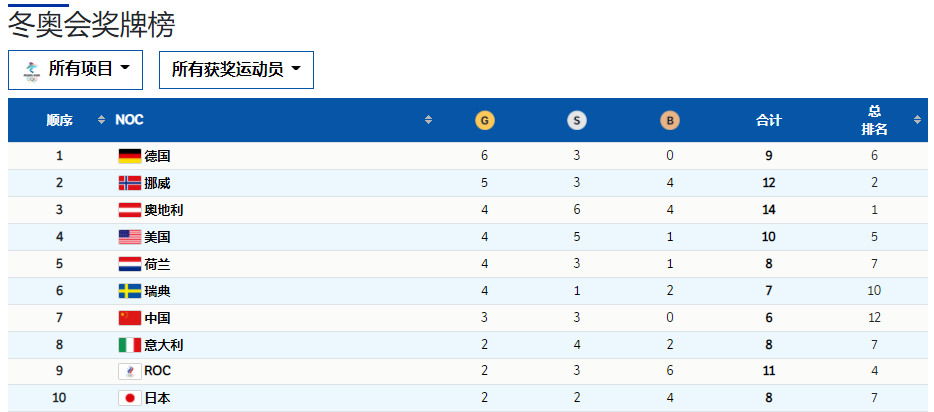Click the gold medal G column icon
This screenshot has width=934, height=412.
click(484, 121)
